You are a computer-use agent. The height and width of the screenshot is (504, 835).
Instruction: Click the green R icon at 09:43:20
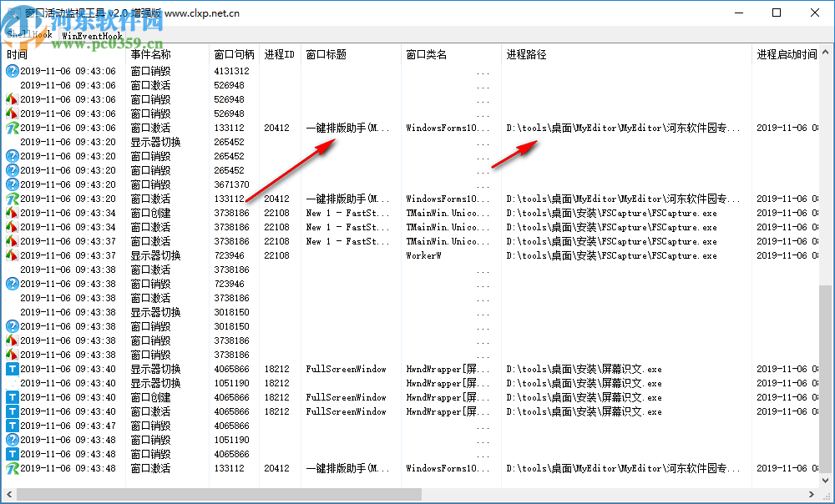12,199
